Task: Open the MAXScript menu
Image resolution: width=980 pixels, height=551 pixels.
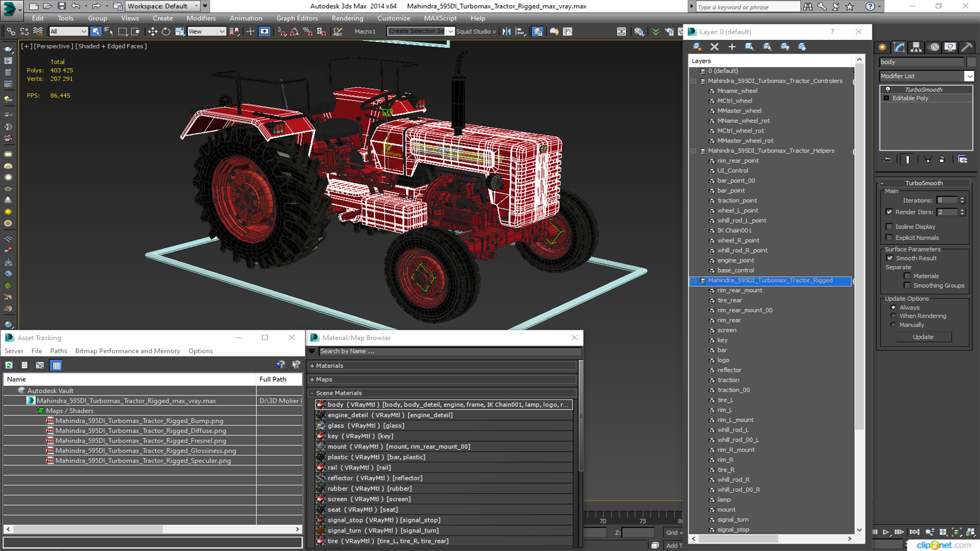Action: tap(440, 18)
